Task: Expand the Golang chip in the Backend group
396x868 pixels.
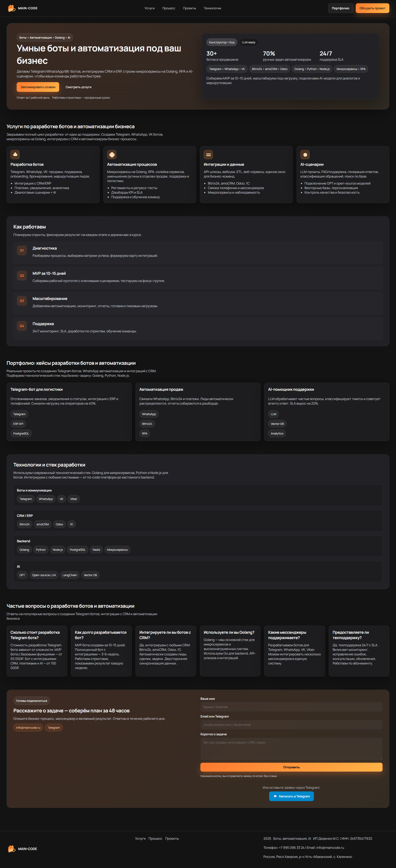Action: pyautogui.click(x=24, y=549)
